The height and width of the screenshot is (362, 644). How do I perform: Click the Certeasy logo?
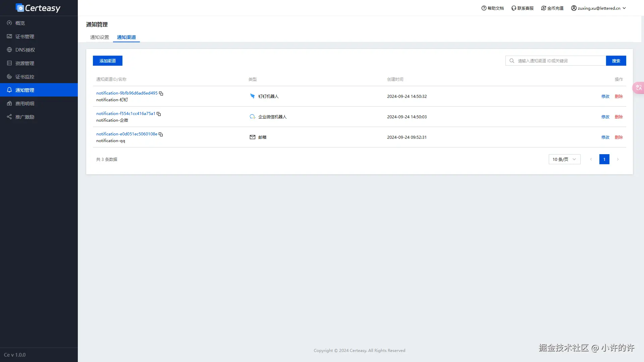[x=38, y=8]
